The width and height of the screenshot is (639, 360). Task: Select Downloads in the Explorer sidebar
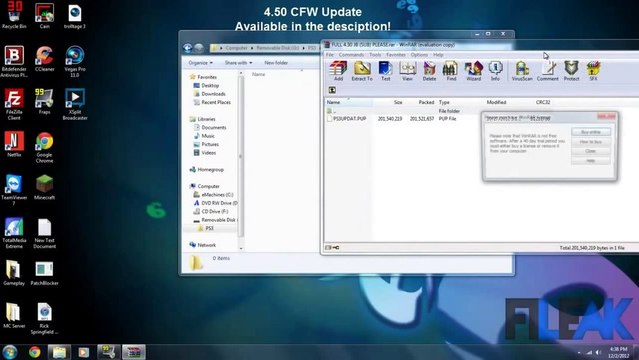pos(209,94)
